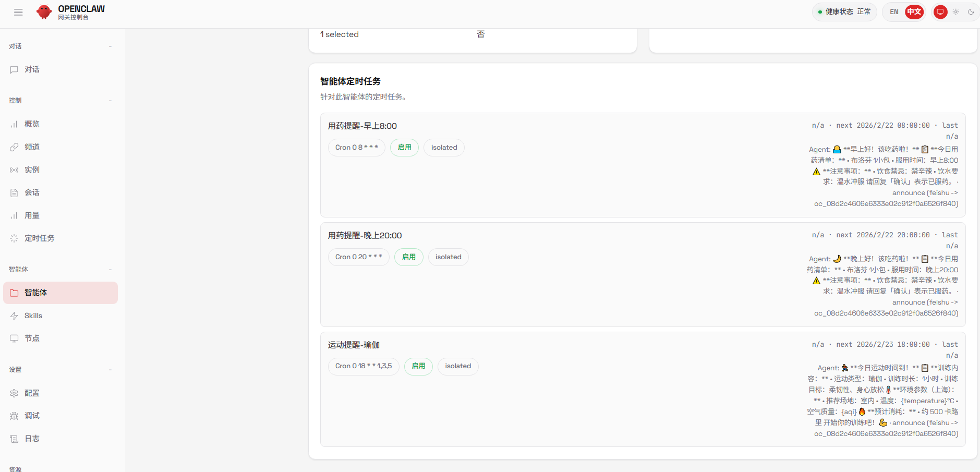Select system theme monitor icon
The width and height of the screenshot is (980, 472).
click(x=940, y=12)
